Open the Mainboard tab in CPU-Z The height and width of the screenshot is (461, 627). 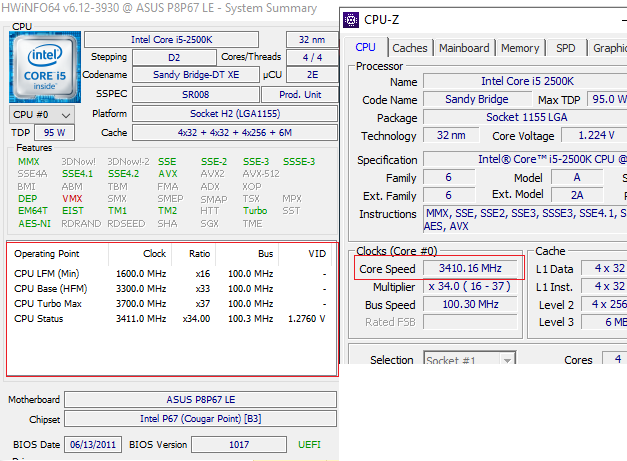(x=464, y=48)
